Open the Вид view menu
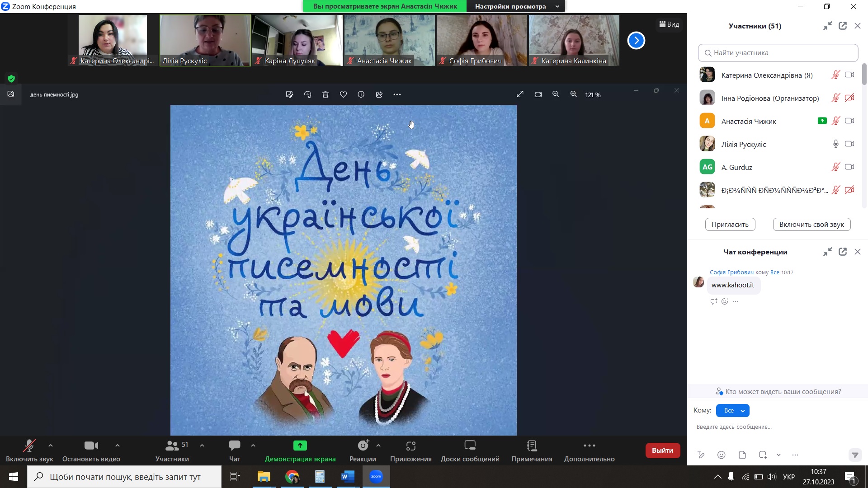The width and height of the screenshot is (868, 488). tap(669, 24)
